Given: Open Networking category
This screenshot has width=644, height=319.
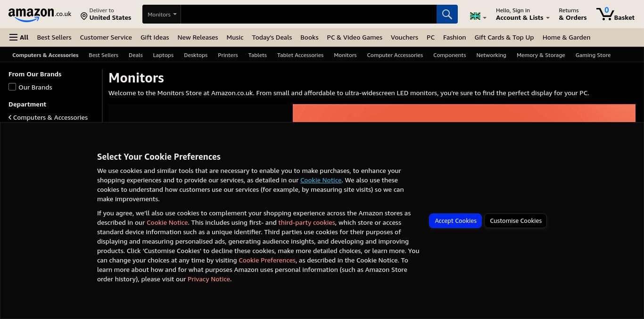Looking at the screenshot, I should click(x=491, y=55).
